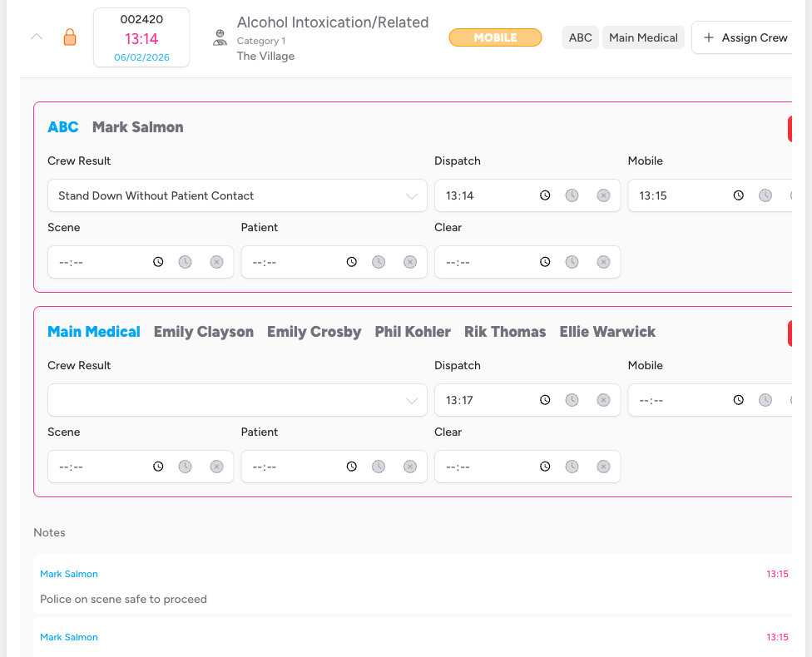Viewport: 812px width, 657px height.
Task: Open the ABC Crew Result dropdown
Action: (x=237, y=195)
